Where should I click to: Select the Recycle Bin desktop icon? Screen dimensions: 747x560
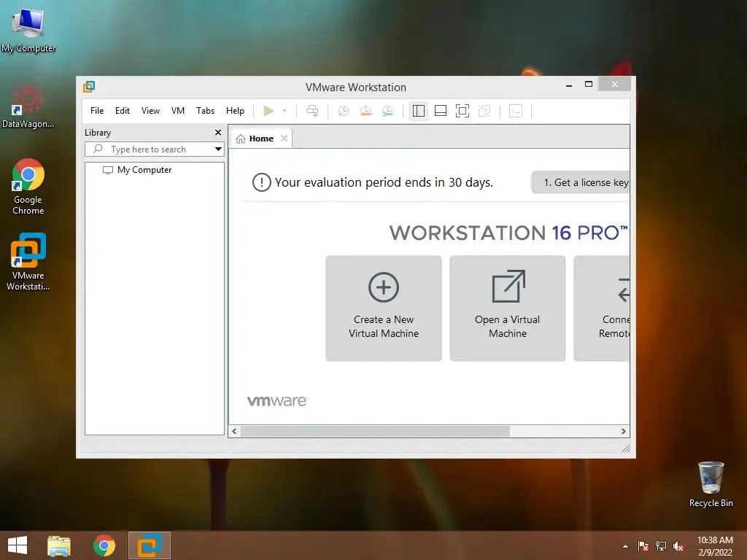[711, 484]
